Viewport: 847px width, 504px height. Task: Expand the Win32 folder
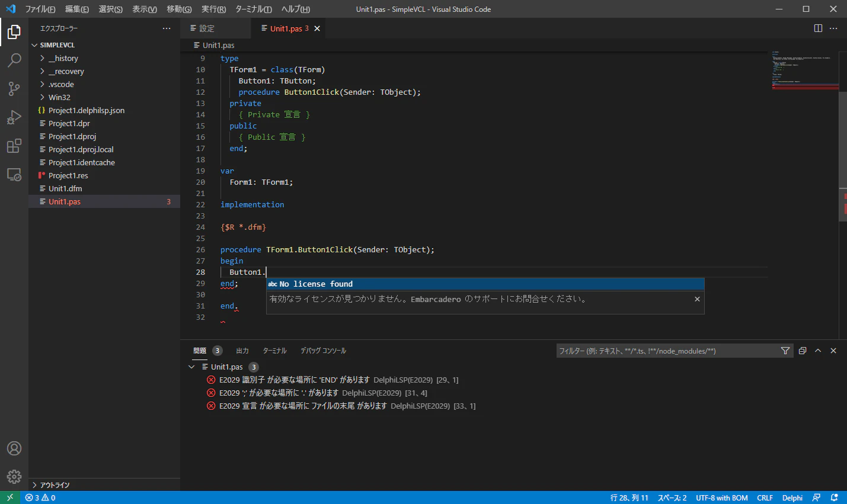[x=104, y=97]
